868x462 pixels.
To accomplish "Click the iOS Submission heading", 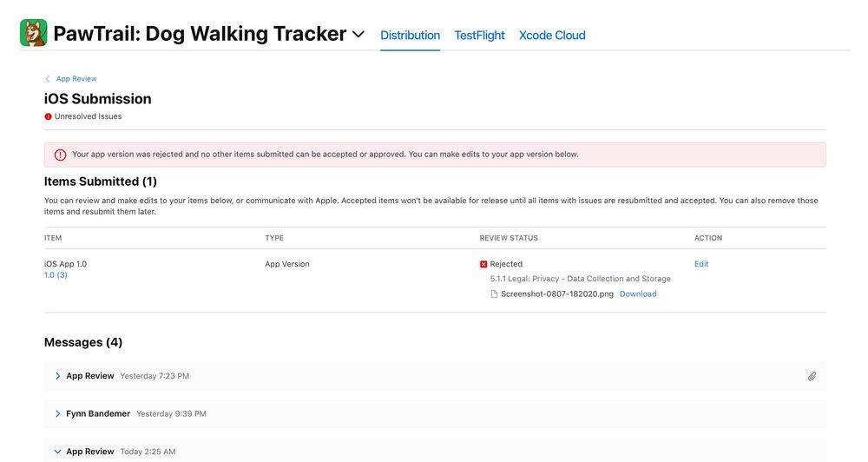I will (x=98, y=99).
